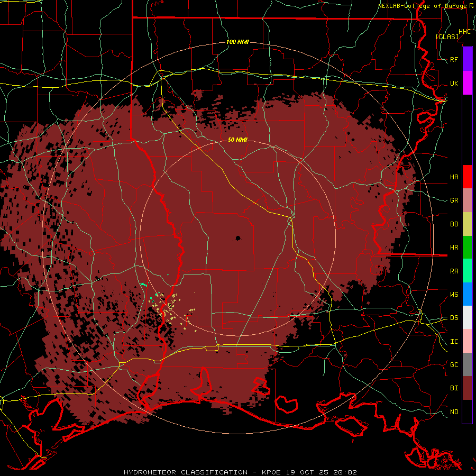Click the [CLAS] legend heading
The height and width of the screenshot is (476, 476).
[x=447, y=36]
